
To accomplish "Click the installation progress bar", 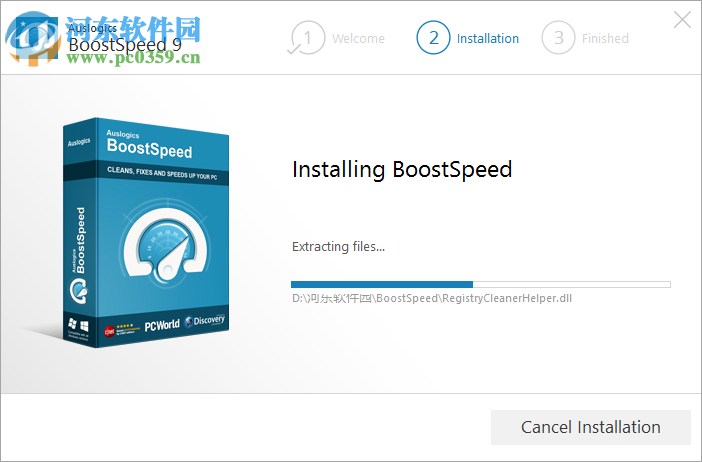I will click(481, 284).
